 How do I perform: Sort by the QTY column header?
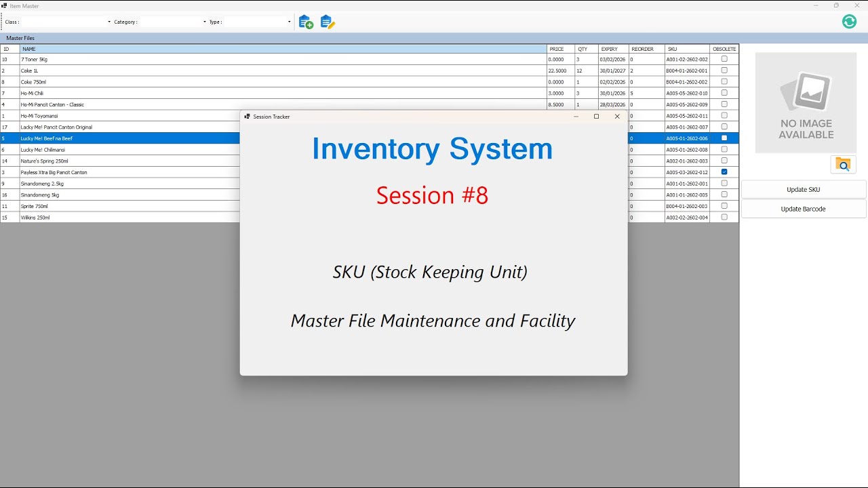point(587,49)
